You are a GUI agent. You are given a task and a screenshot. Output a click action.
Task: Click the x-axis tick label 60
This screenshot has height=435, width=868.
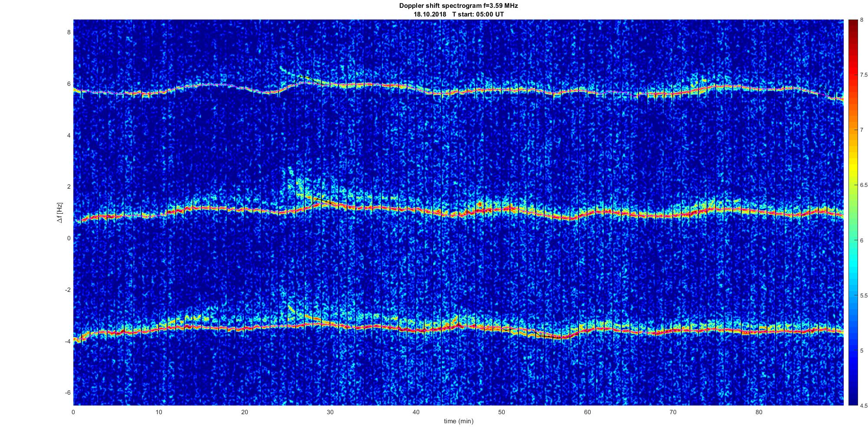587,412
